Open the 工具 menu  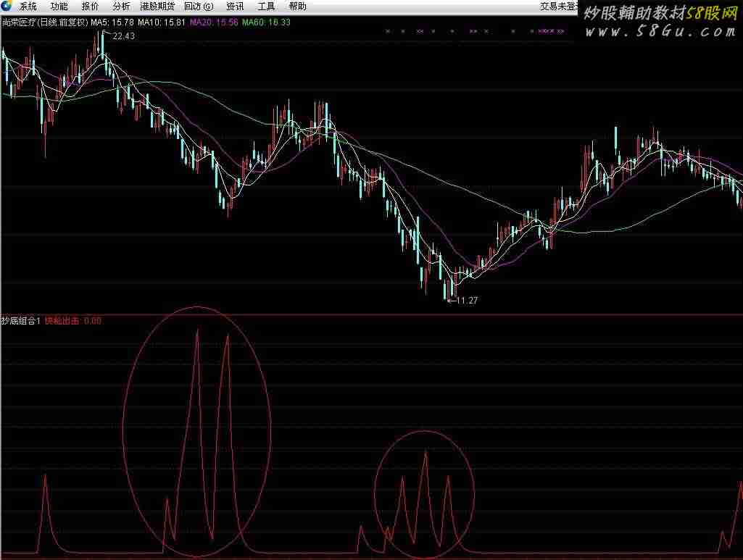pos(266,7)
